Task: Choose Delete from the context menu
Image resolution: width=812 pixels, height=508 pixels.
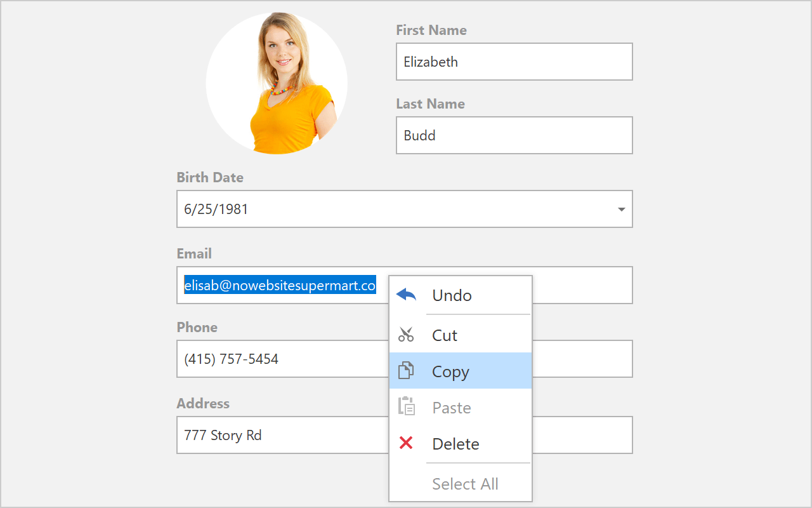Action: 455,444
